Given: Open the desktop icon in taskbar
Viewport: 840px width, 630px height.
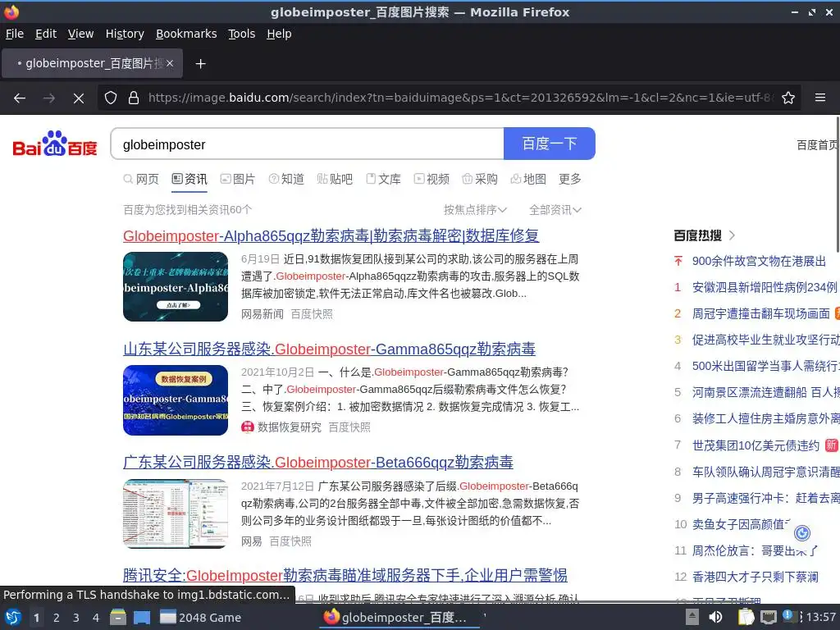Looking at the screenshot, I should pyautogui.click(x=142, y=617).
